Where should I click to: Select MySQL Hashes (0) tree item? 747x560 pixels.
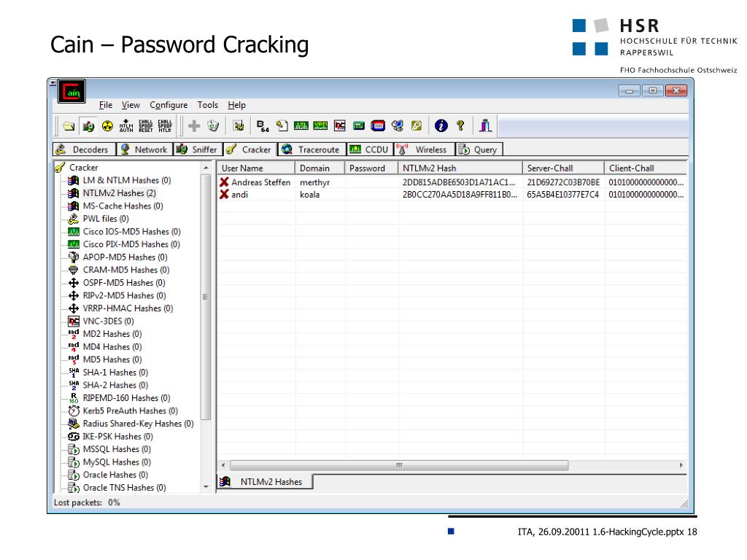[116, 462]
